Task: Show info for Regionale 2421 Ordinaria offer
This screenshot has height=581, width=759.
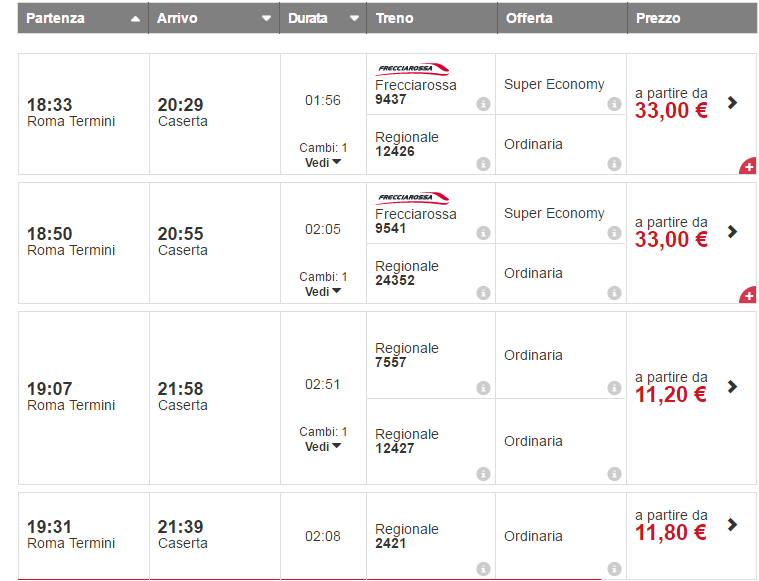Action: [x=614, y=568]
